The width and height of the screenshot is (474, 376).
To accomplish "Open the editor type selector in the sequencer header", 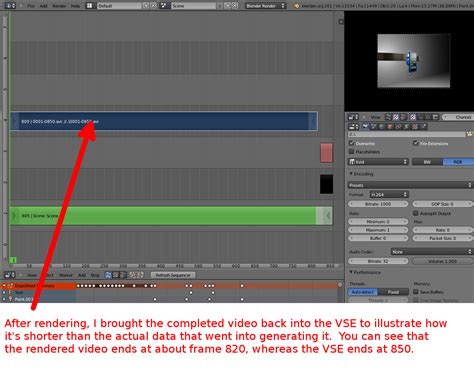I will pyautogui.click(x=9, y=275).
